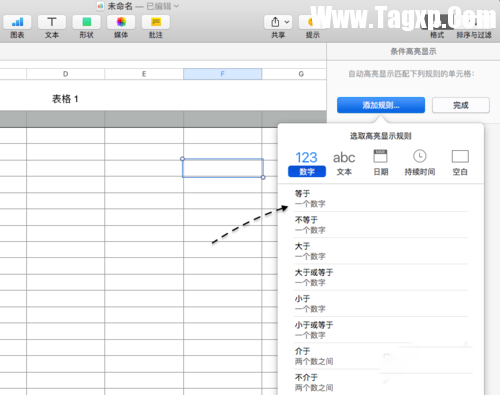Viewport: 500px width, 396px height.
Task: Open the Media (媒体) toolbar icon
Action: [121, 22]
